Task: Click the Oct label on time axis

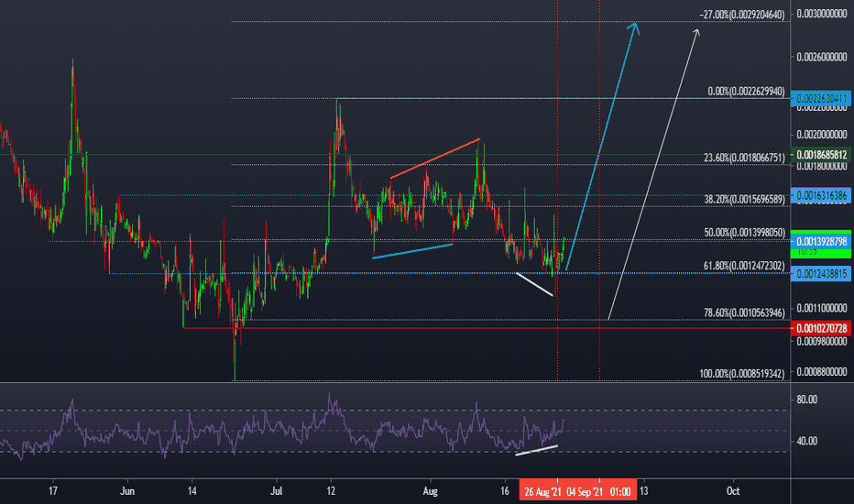Action: (733, 491)
